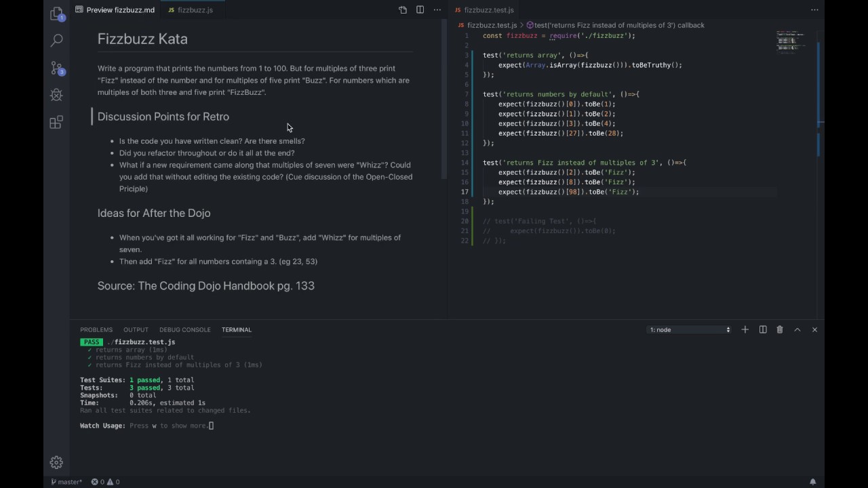Click the 'Time: 0.206s' terminal line
This screenshot has height=488, width=868.
(142, 403)
